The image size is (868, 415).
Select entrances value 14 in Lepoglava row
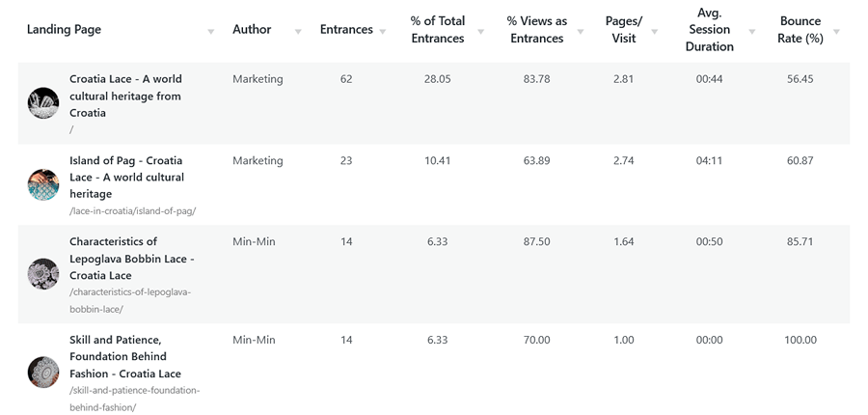346,241
